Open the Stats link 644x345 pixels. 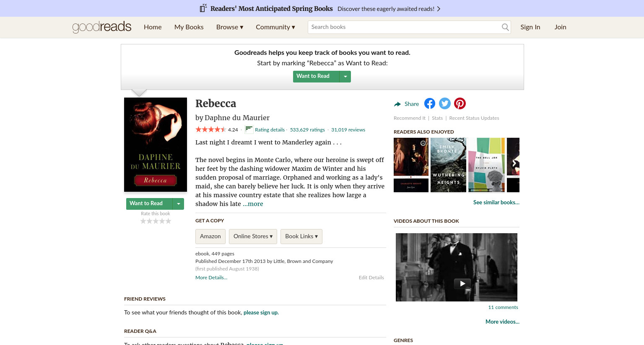pyautogui.click(x=437, y=118)
